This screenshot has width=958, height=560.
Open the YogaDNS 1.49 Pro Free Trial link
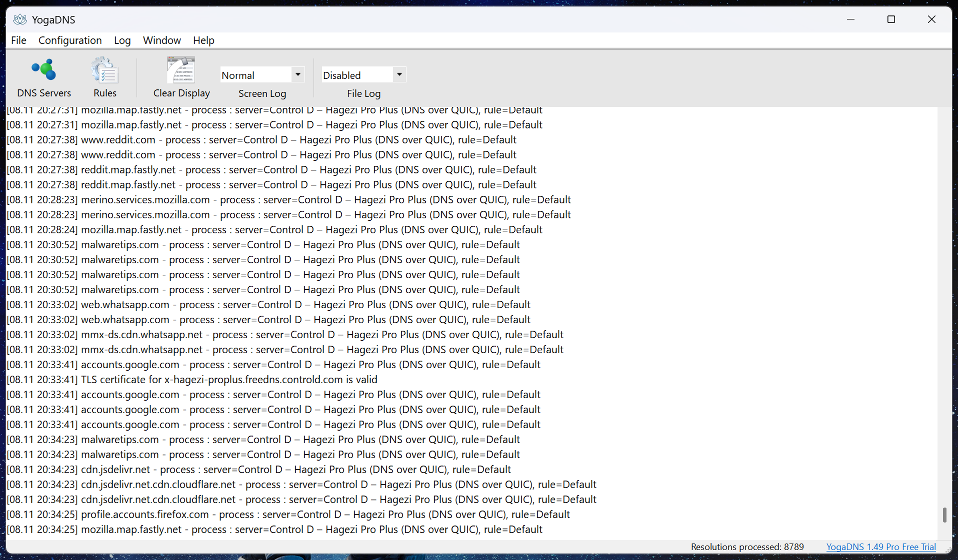point(881,547)
